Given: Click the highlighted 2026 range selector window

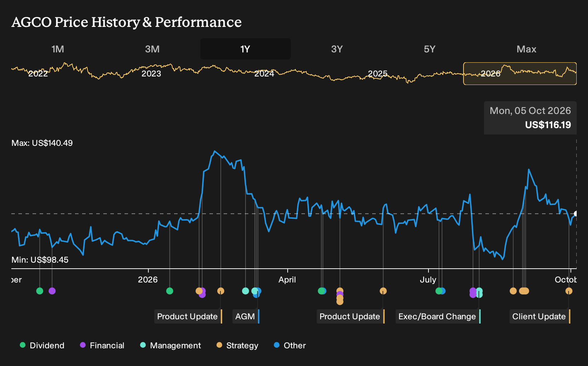Looking at the screenshot, I should tap(520, 74).
